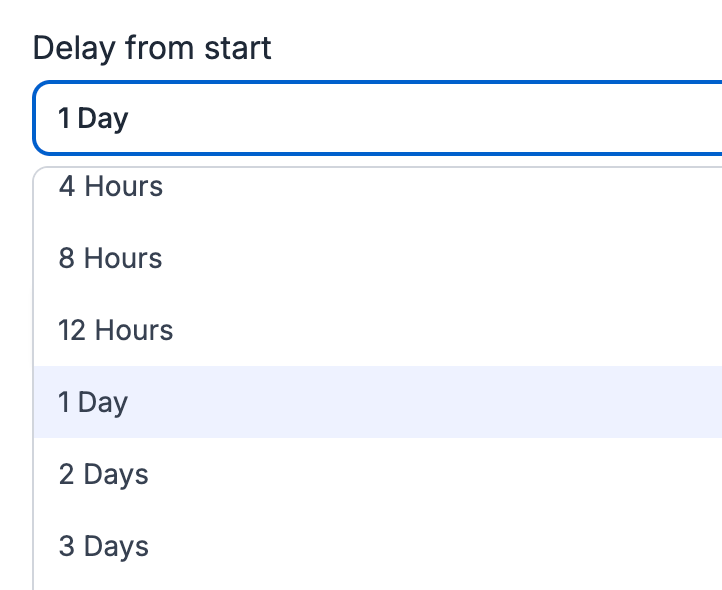Click the list item below 12 Hours
722x590 pixels.
tap(378, 402)
